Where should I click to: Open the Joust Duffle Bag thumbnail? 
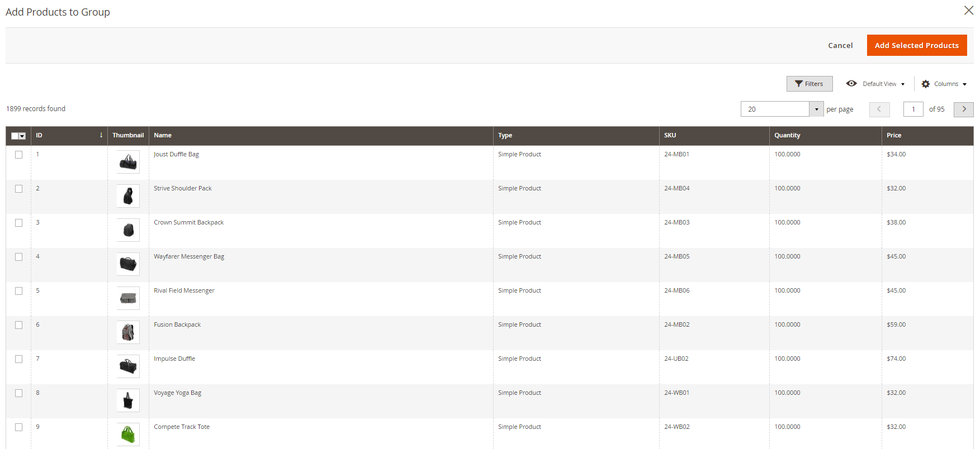point(128,163)
